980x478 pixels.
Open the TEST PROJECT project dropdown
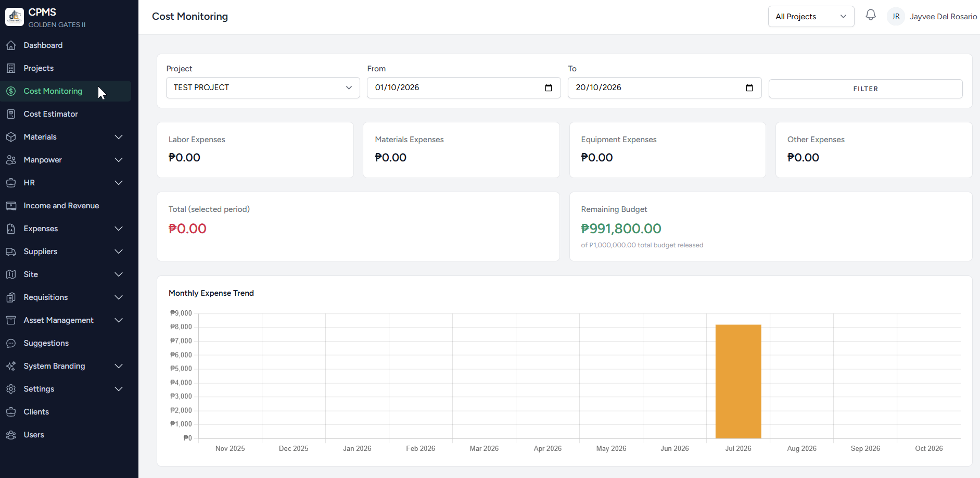pyautogui.click(x=263, y=87)
